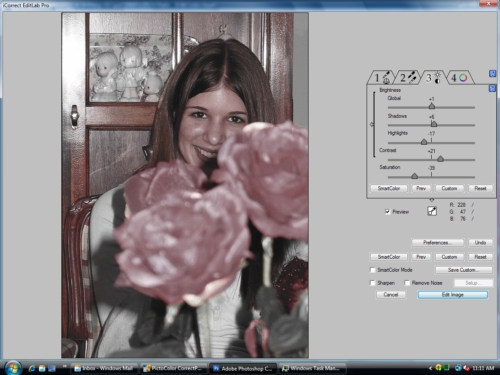Image resolution: width=500 pixels, height=375 pixels.
Task: Open the Preferences dialog
Action: [437, 243]
